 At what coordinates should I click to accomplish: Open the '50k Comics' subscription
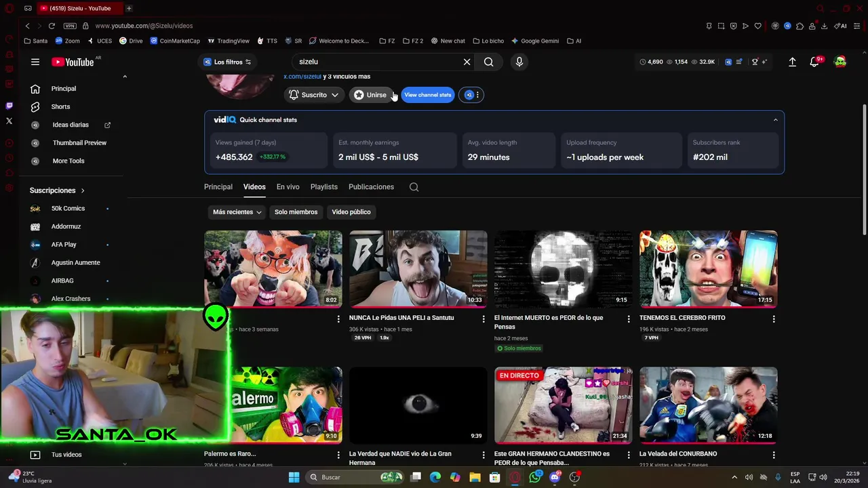68,209
